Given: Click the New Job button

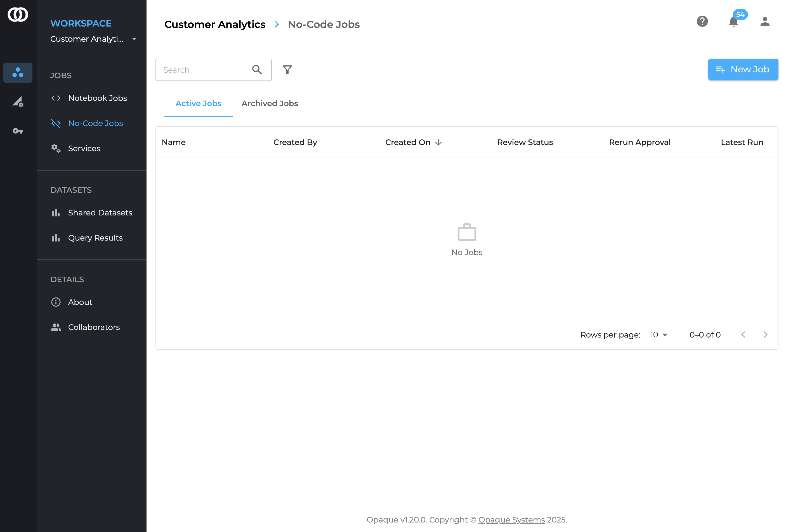Looking at the screenshot, I should tap(743, 69).
